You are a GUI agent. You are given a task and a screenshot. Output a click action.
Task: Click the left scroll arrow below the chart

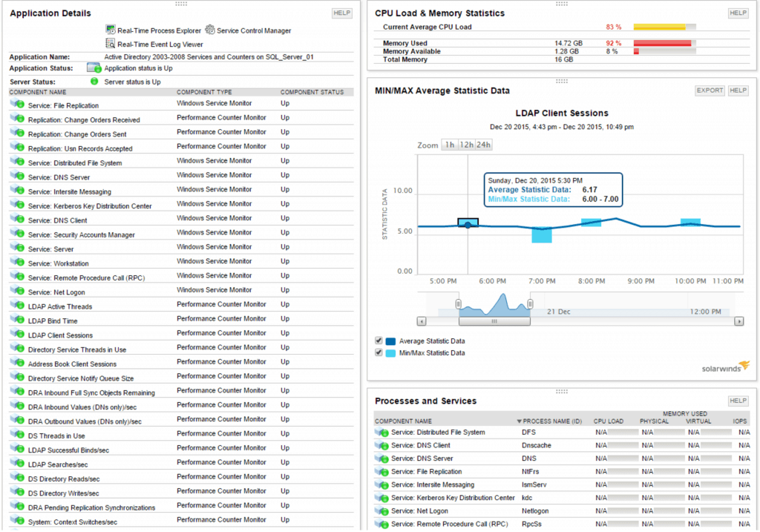(x=421, y=321)
